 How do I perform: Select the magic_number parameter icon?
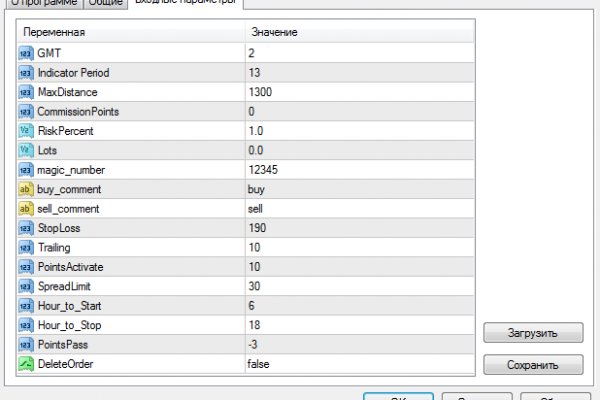[26, 170]
